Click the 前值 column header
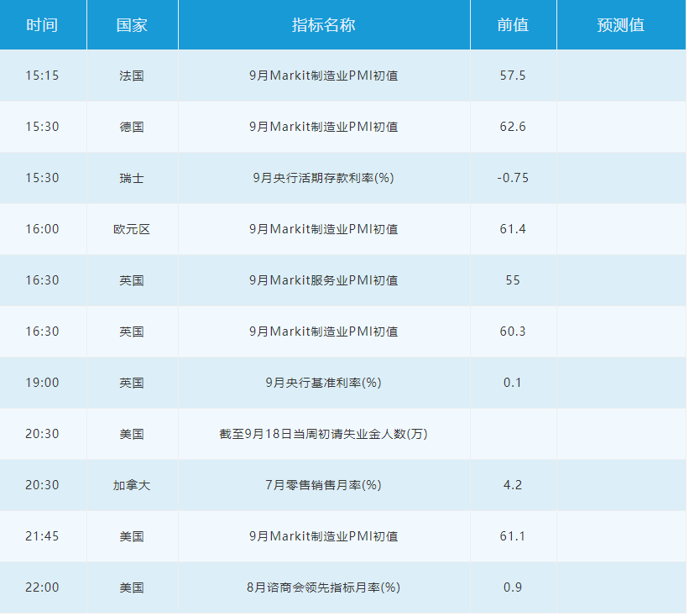689x616 pixels. pos(513,25)
